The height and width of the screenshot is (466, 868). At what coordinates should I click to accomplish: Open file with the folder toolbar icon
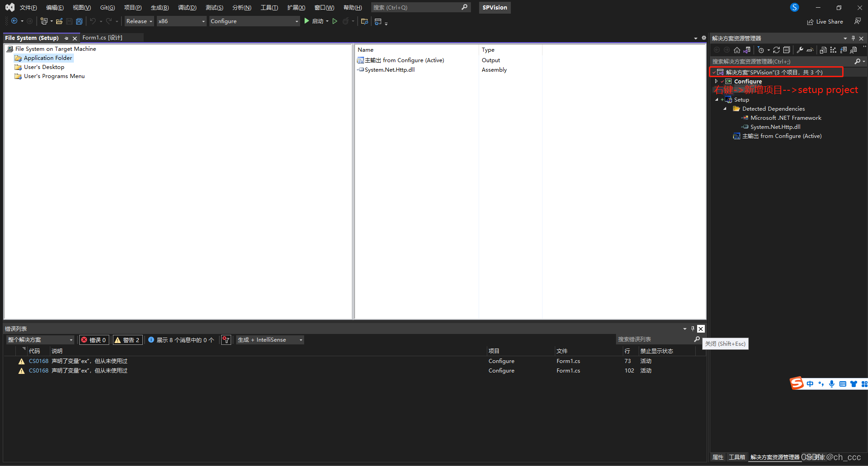tap(59, 21)
